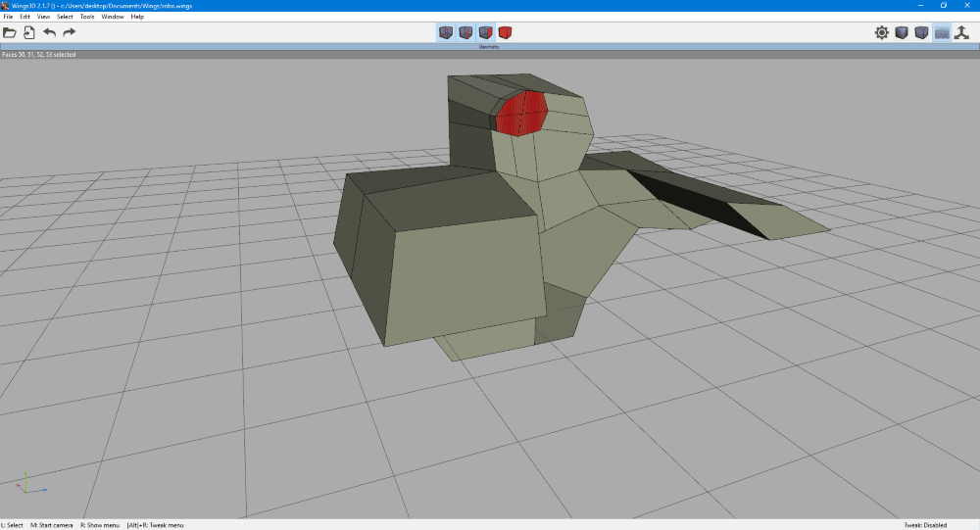This screenshot has width=980, height=530.
Task: Click the red selected face on the model
Action: [x=521, y=113]
